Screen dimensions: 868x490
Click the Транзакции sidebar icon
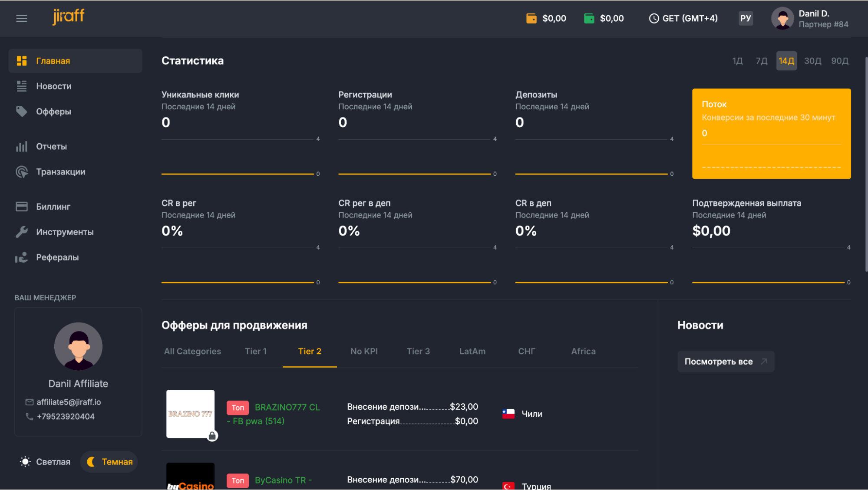click(x=22, y=172)
